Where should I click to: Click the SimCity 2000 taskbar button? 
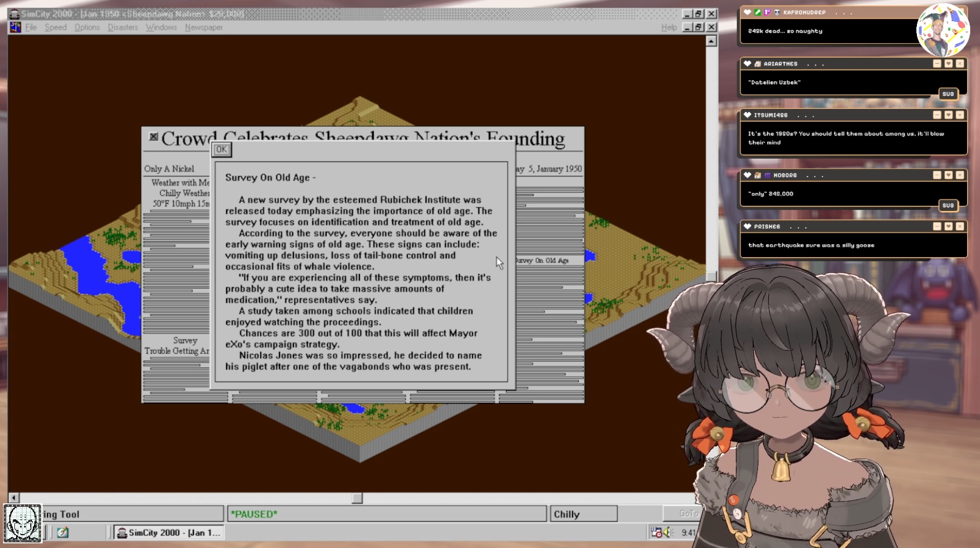tap(169, 533)
